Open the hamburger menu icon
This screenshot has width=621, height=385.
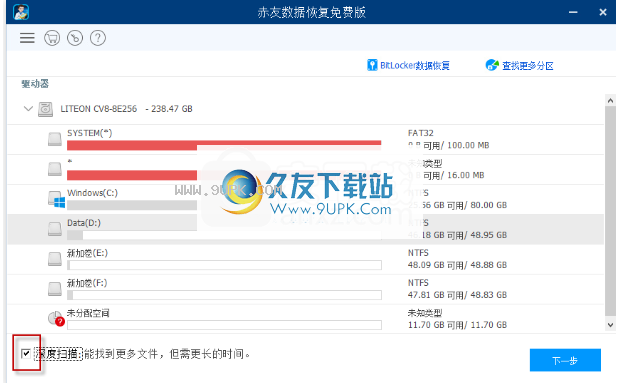[x=27, y=38]
